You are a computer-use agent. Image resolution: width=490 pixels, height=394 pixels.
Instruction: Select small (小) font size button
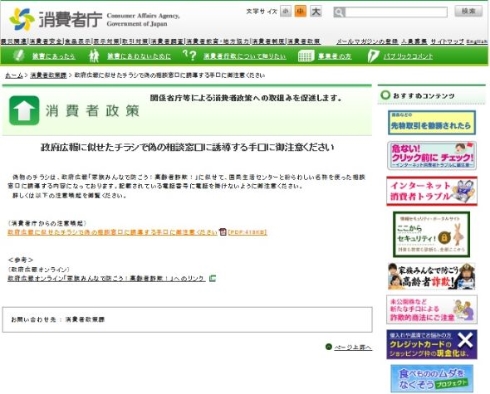[x=285, y=12]
